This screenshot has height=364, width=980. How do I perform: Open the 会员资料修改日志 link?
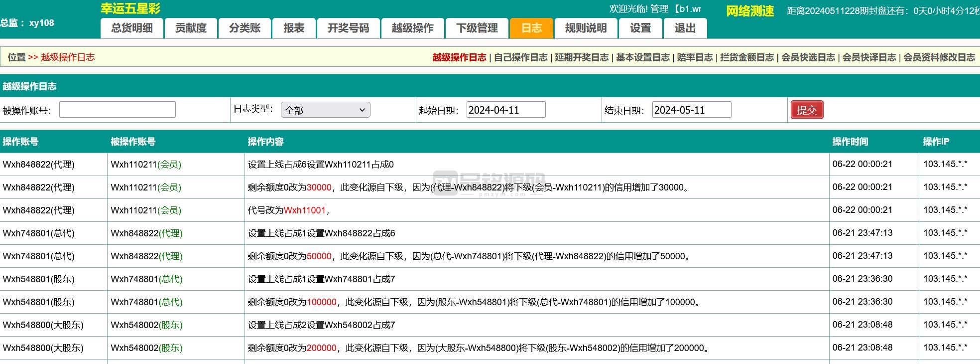939,57
